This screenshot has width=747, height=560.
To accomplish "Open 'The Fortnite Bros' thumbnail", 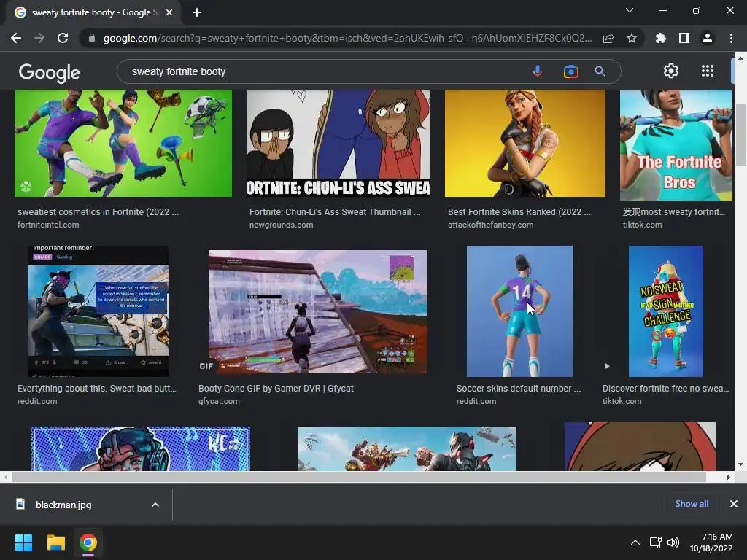I will (676, 145).
